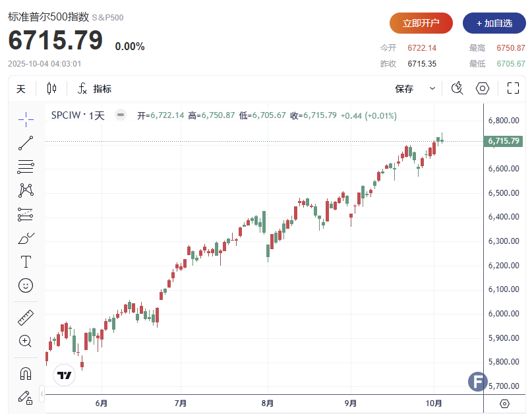Select the ruler measure tool
This screenshot has height=414, width=532.
click(26, 317)
